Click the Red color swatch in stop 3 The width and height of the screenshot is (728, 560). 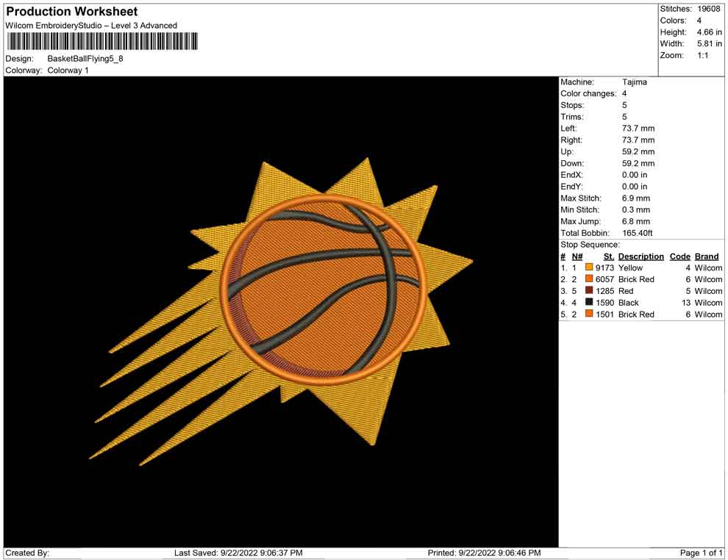tap(589, 290)
